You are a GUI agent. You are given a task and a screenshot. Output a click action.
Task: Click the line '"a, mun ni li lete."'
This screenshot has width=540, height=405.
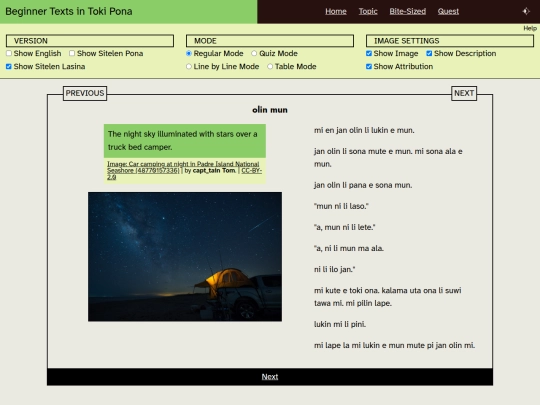click(344, 227)
